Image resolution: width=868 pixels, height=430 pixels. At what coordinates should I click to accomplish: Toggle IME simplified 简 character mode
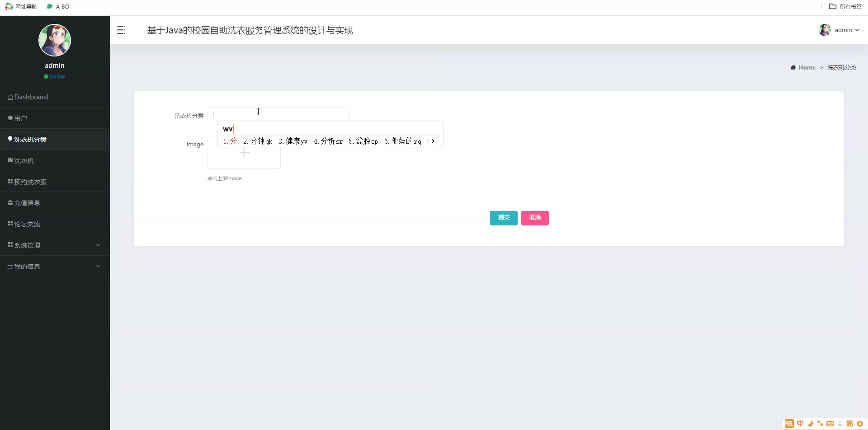coord(849,424)
